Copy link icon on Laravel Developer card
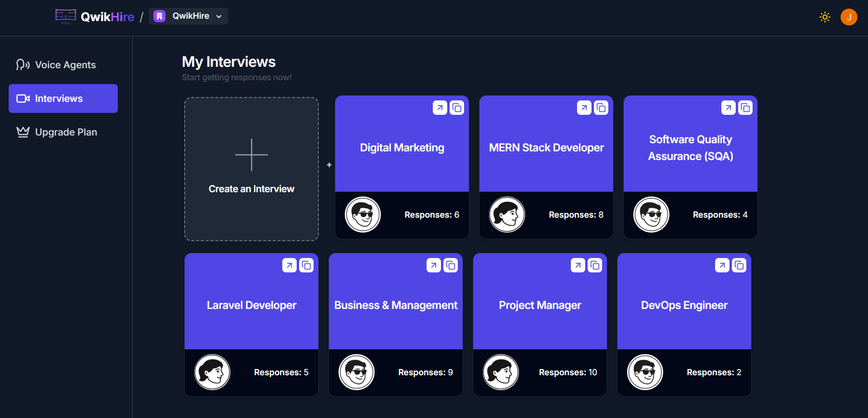The width and height of the screenshot is (868, 418). coord(306,265)
